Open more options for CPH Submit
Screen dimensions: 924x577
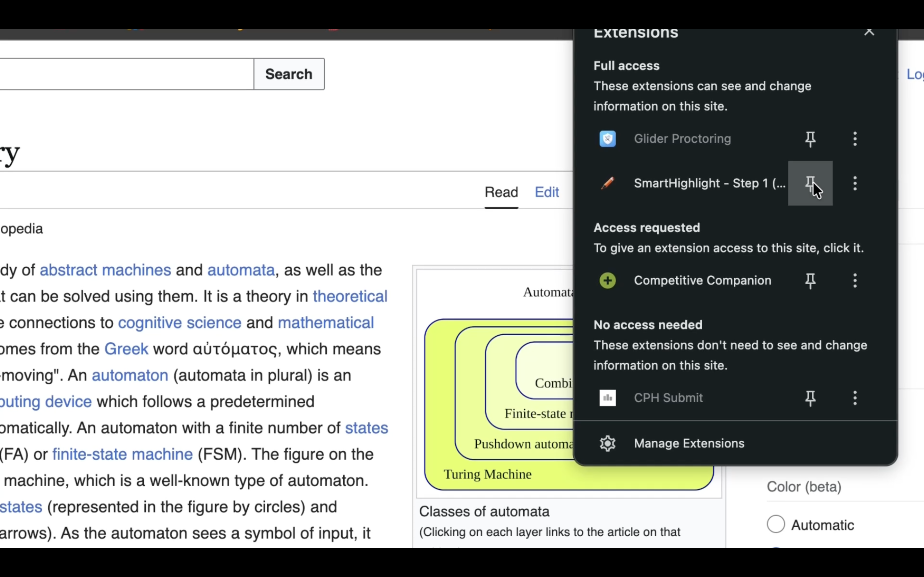tap(855, 398)
